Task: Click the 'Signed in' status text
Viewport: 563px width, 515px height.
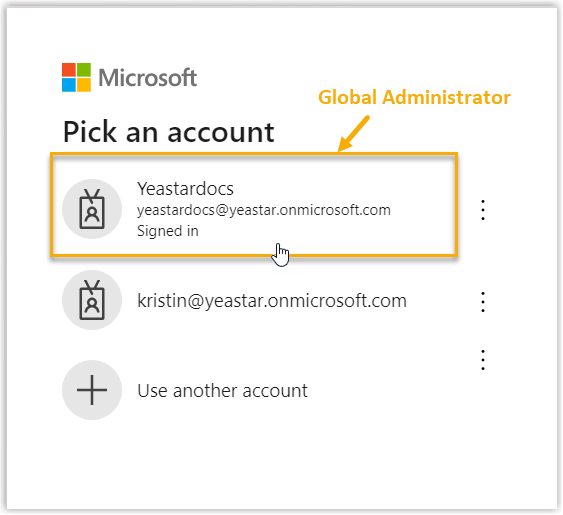Action: click(x=168, y=231)
